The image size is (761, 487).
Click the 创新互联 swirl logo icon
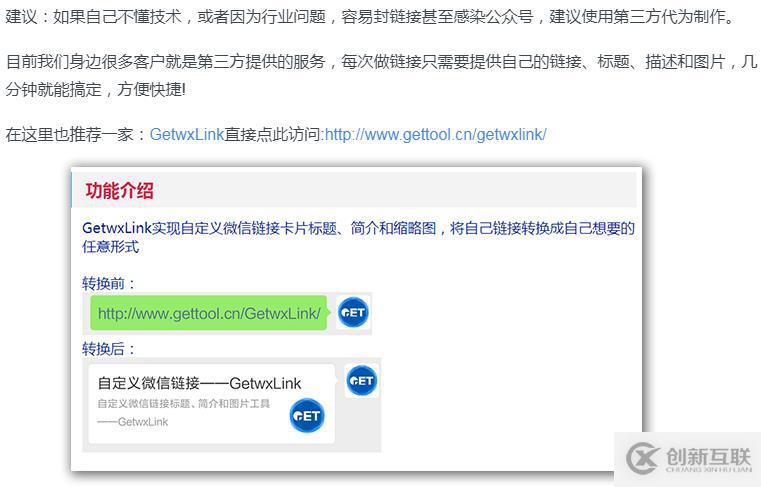point(643,458)
